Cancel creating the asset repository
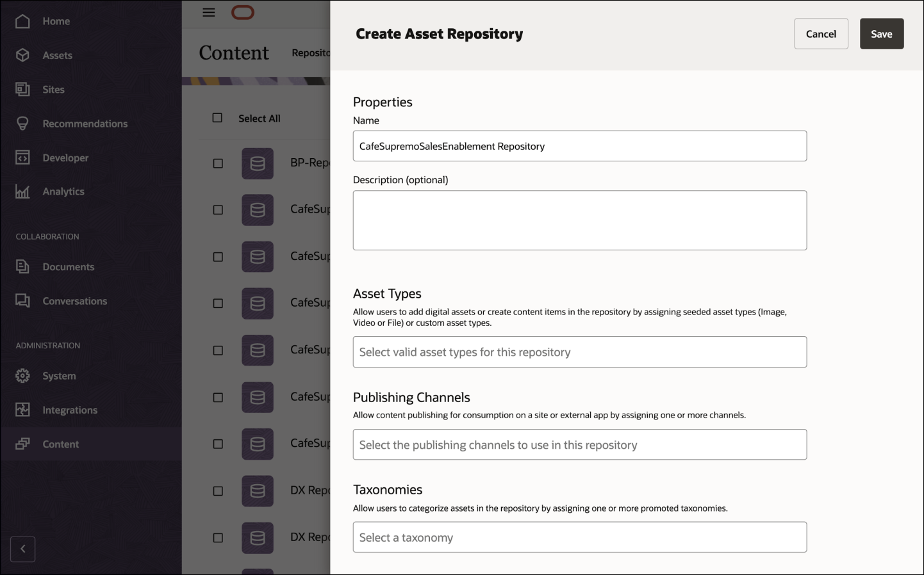The height and width of the screenshot is (575, 924). (821, 33)
